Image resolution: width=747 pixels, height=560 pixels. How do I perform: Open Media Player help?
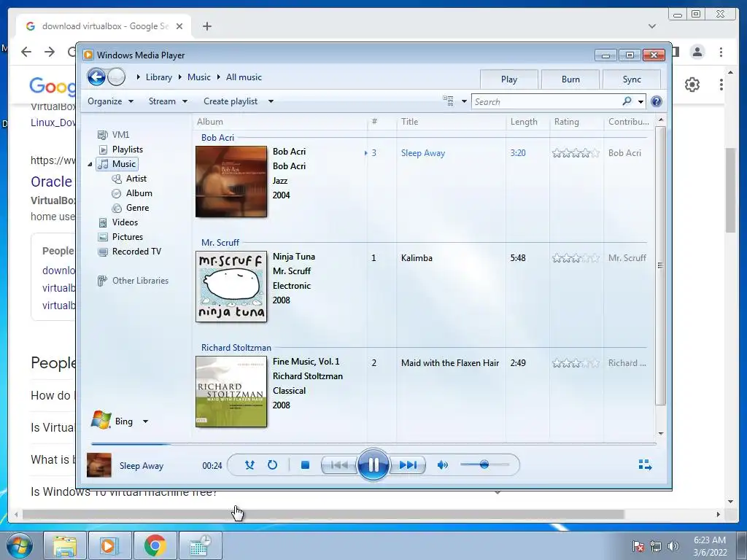pyautogui.click(x=656, y=101)
